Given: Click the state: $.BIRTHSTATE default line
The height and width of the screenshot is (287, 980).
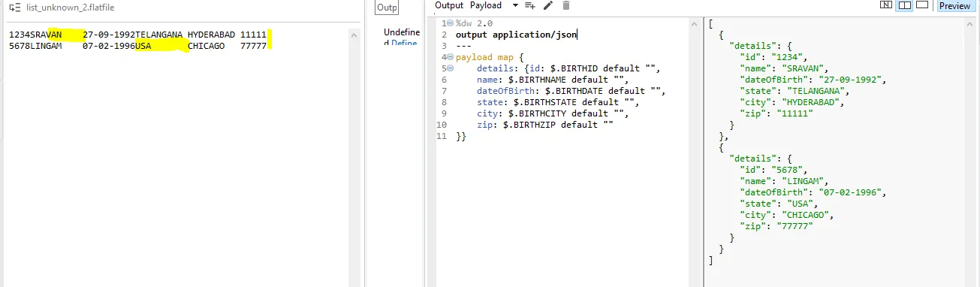Looking at the screenshot, I should (558, 102).
